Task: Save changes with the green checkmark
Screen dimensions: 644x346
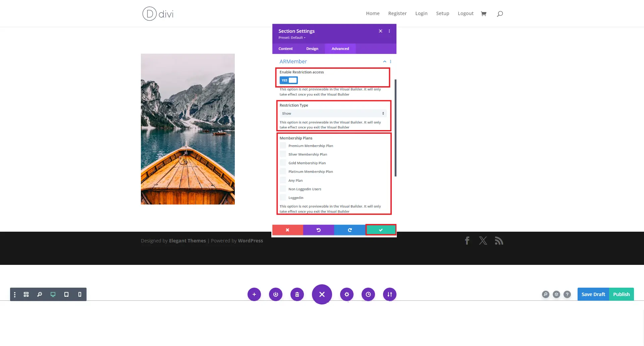Action: tap(381, 230)
